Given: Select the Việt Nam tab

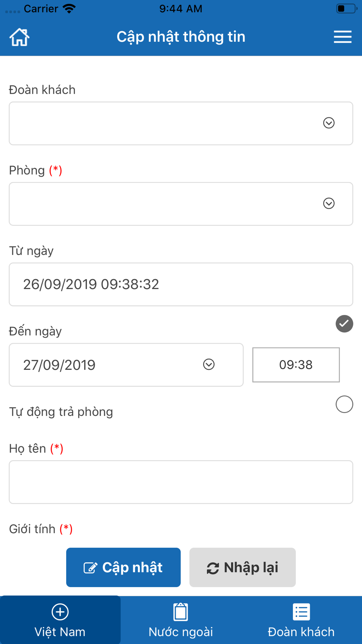Looking at the screenshot, I should tap(60, 620).
